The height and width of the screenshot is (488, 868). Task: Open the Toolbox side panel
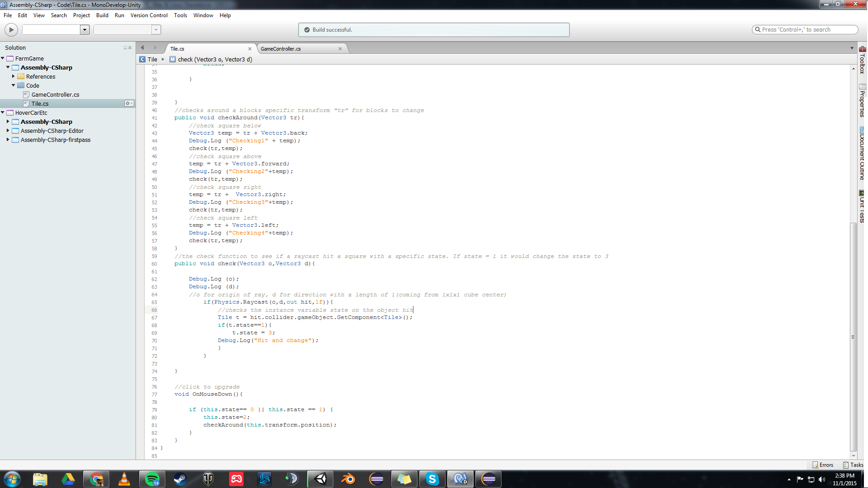pyautogui.click(x=862, y=60)
